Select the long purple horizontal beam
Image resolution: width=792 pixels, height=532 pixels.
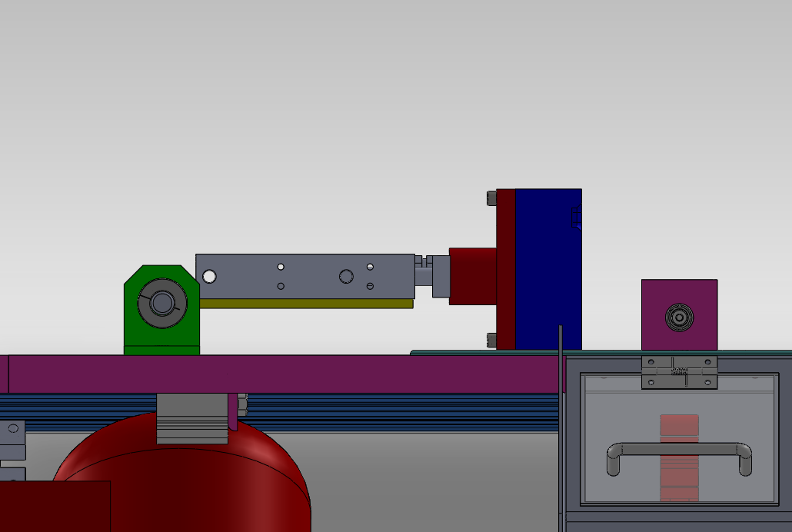277,374
